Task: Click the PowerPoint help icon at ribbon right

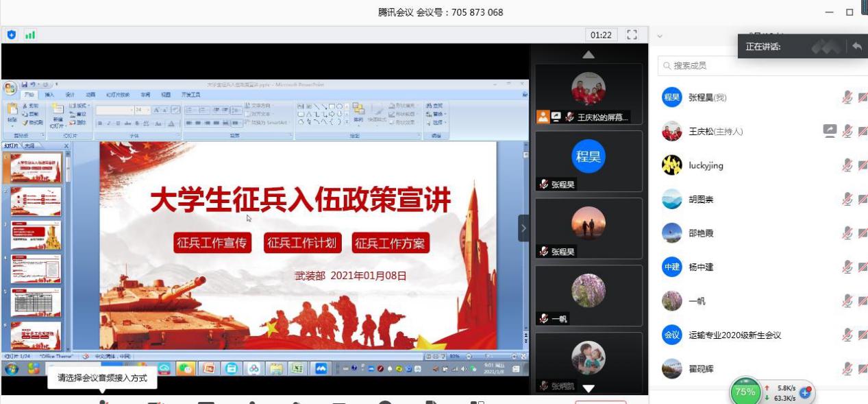Action: 525,95
